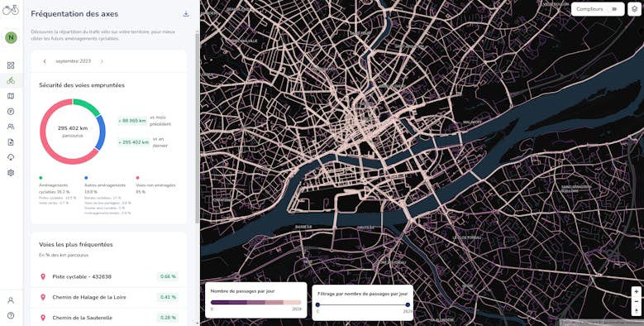Reset the map compass orientation
Screen dimensions: 644x326
(x=637, y=311)
